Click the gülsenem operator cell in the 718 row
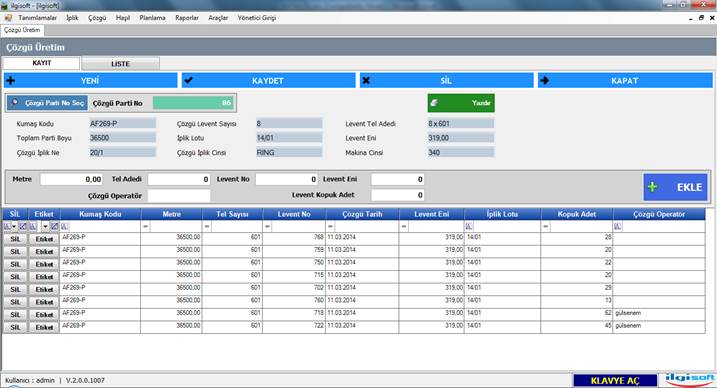The width and height of the screenshot is (717, 388). [x=658, y=314]
